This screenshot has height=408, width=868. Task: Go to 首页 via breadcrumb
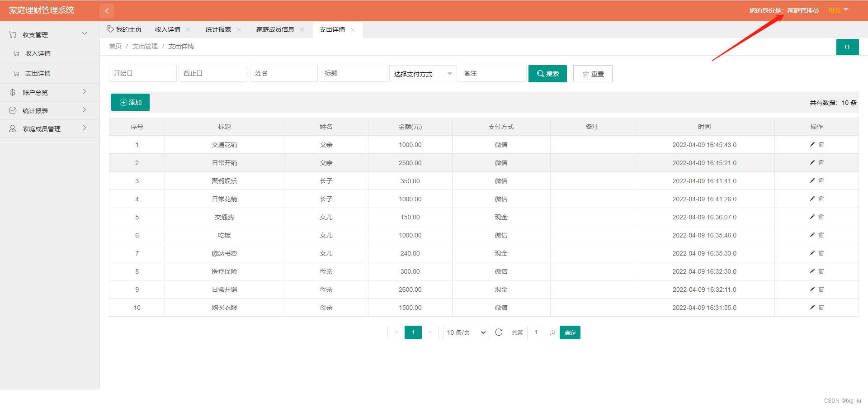115,46
